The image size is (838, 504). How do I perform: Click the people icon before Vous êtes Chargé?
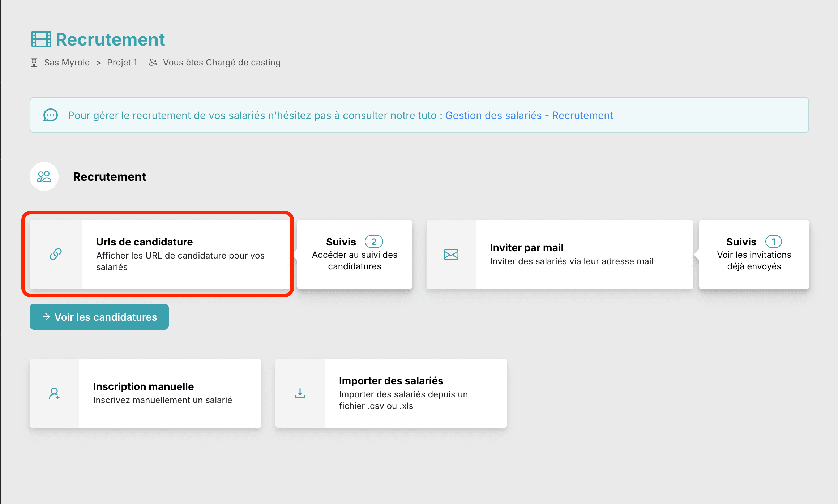click(153, 62)
